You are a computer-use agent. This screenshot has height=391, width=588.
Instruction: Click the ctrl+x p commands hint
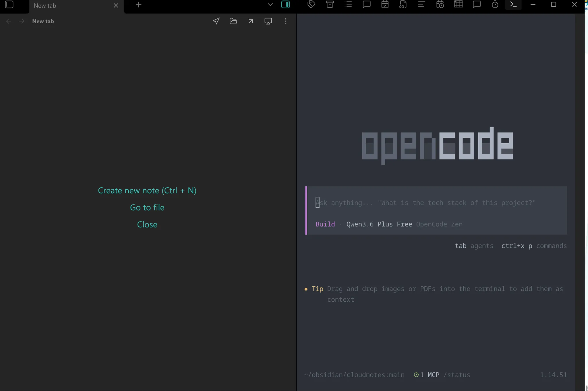(534, 246)
